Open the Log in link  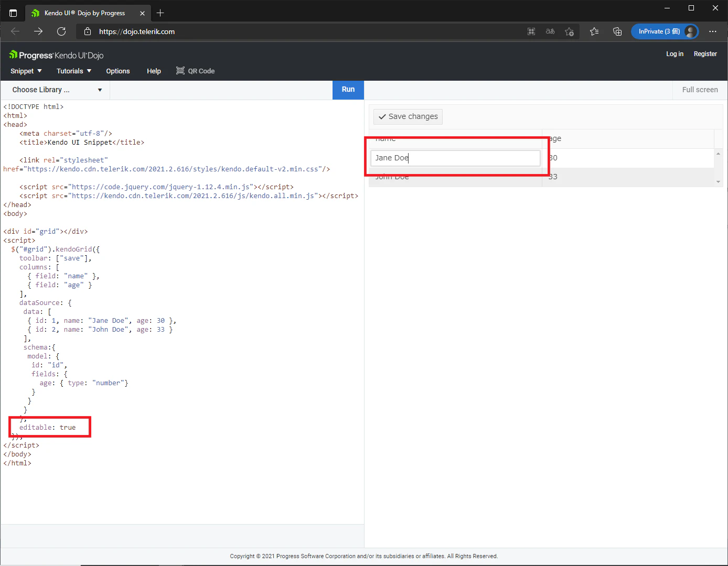pyautogui.click(x=675, y=54)
